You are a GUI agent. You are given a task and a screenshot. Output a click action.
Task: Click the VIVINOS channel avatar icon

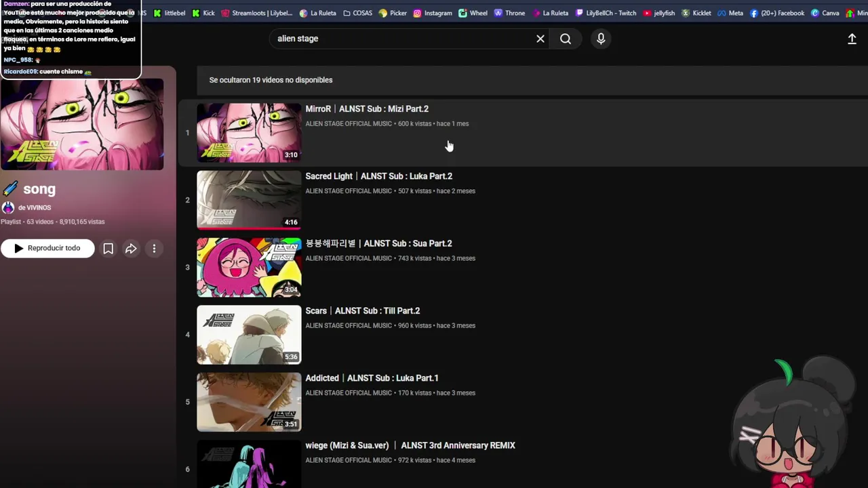[x=8, y=208]
